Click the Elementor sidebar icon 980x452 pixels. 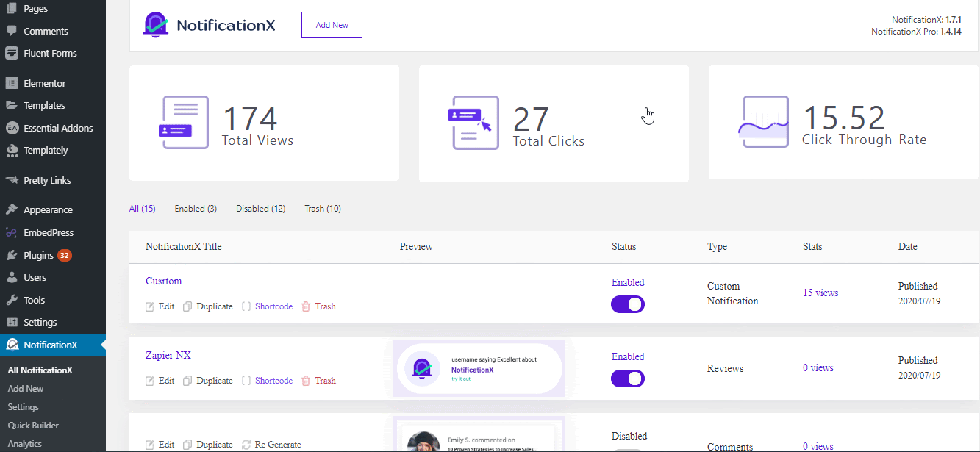pyautogui.click(x=12, y=83)
